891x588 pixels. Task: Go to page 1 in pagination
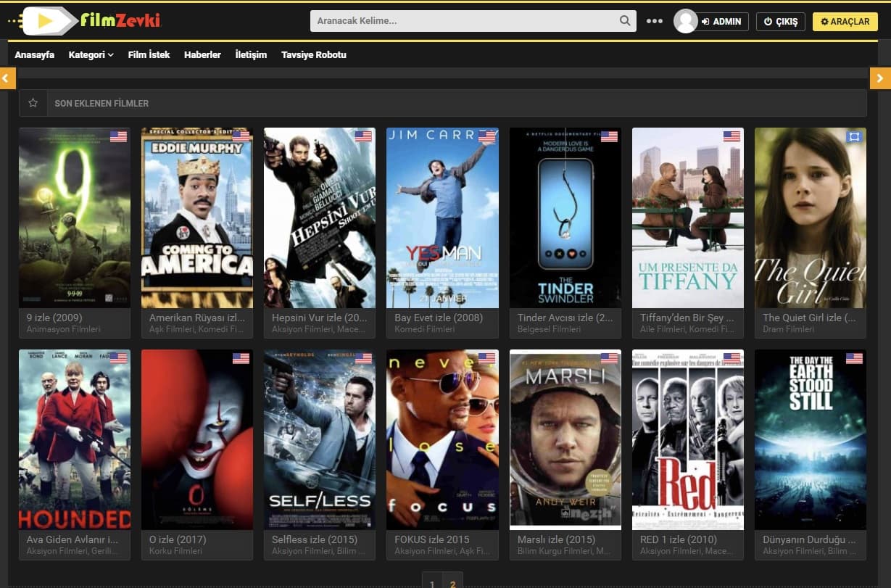[432, 582]
